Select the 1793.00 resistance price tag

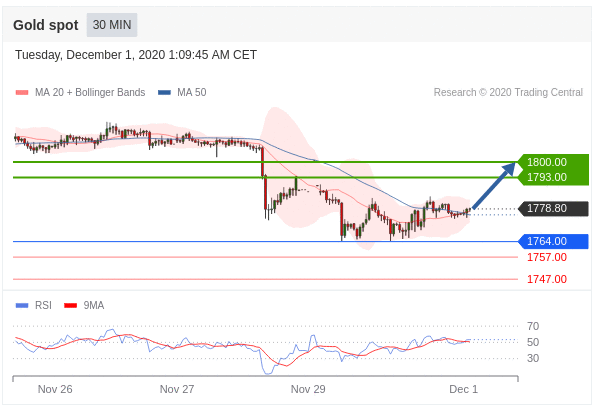click(553, 177)
